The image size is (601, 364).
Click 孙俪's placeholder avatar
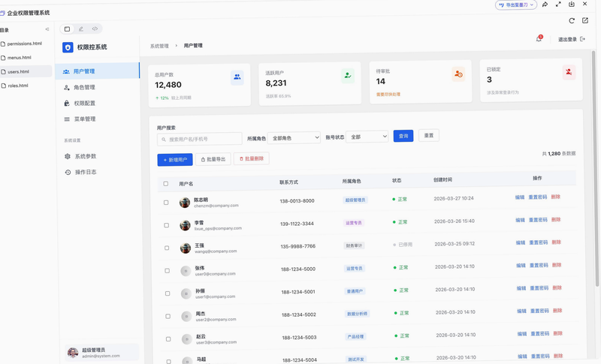click(x=186, y=293)
